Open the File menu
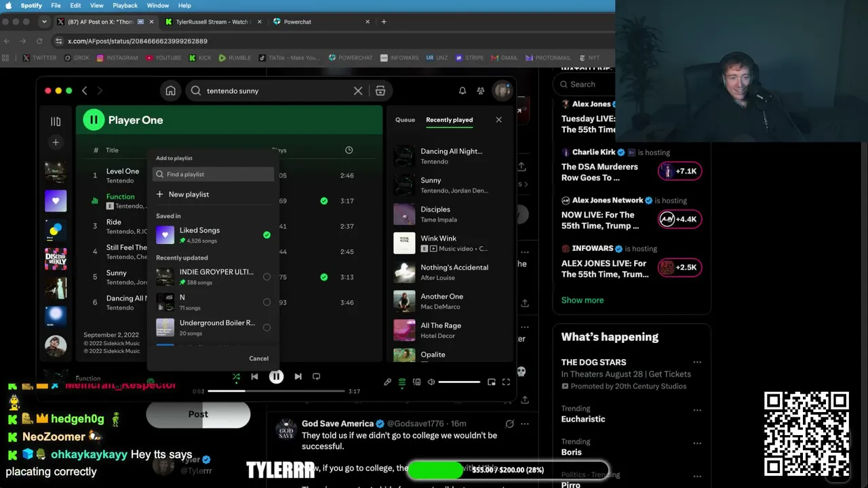868x488 pixels. pyautogui.click(x=56, y=5)
